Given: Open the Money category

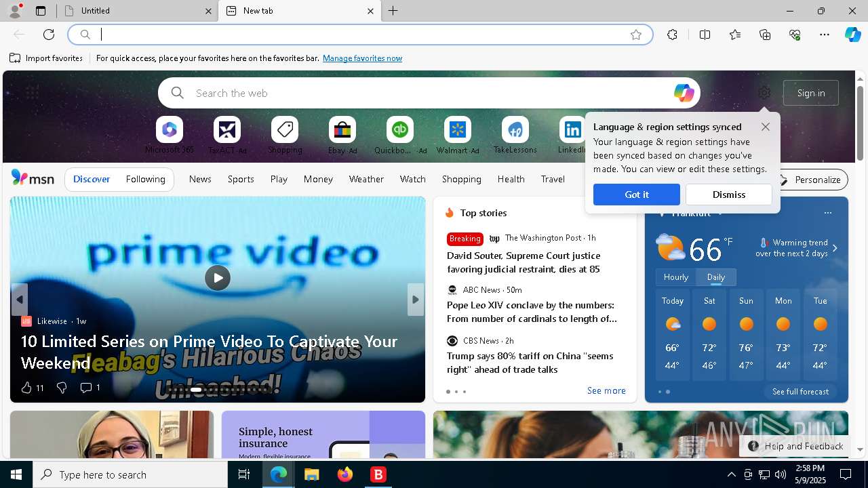Looking at the screenshot, I should tap(318, 179).
